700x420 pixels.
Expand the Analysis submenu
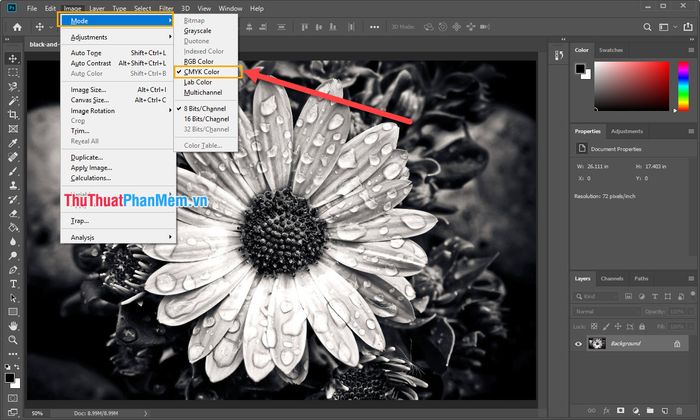pyautogui.click(x=118, y=237)
